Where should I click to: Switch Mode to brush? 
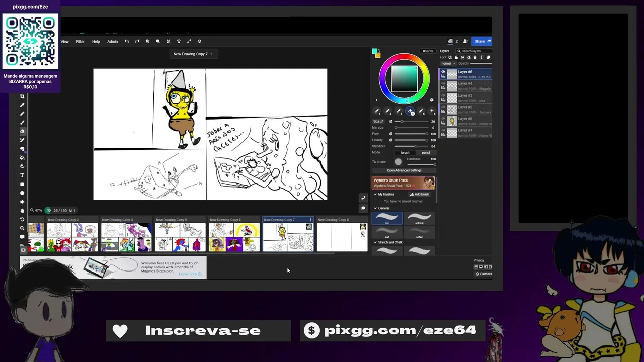(x=405, y=152)
